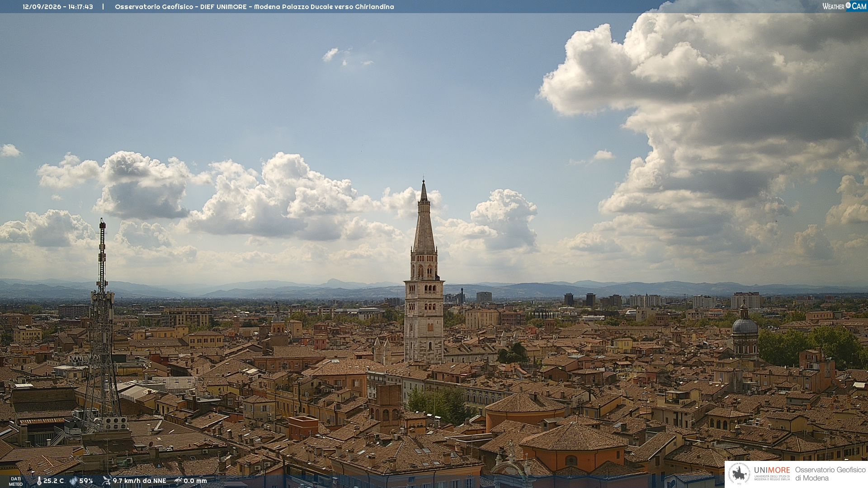Click the UNIMORE university logo text
This screenshot has width=868, height=488.
tap(772, 470)
